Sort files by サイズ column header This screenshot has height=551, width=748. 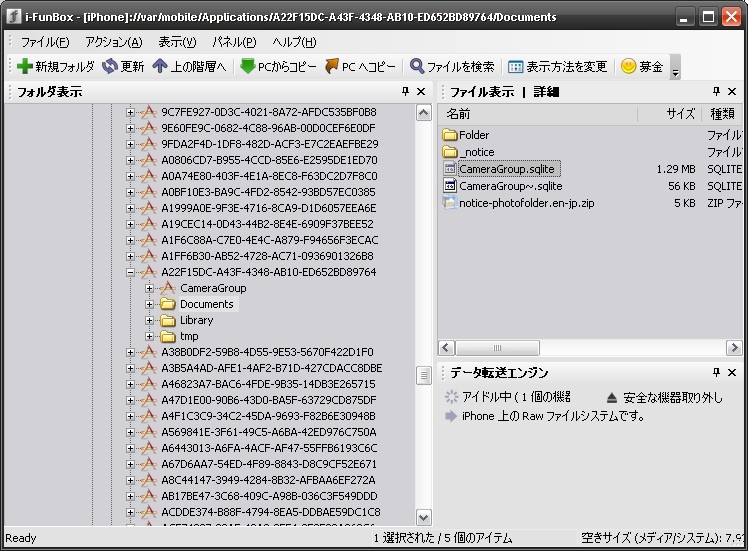click(669, 114)
